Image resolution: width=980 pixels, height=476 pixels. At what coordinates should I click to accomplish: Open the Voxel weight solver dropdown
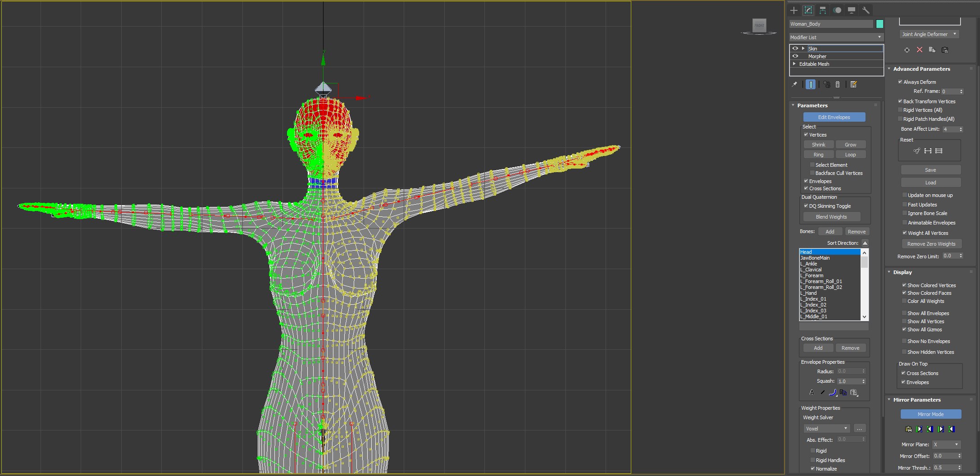tap(827, 429)
